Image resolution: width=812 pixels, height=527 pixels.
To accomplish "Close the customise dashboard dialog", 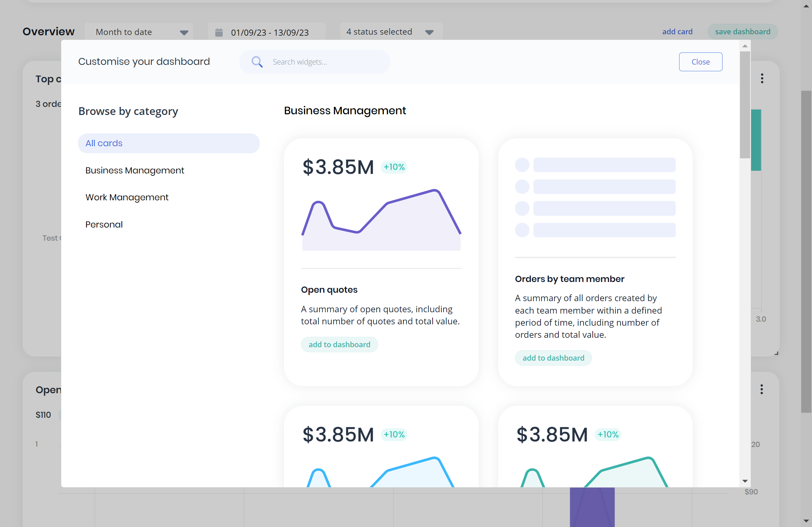I will 700,62.
